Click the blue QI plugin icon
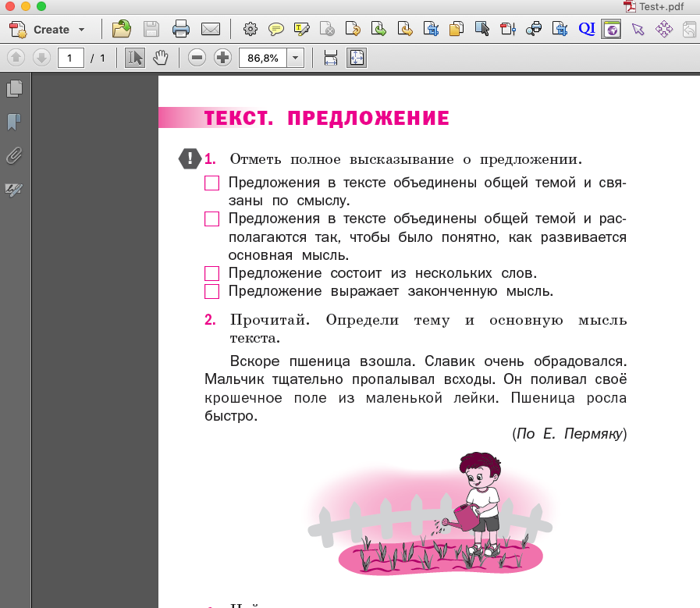This screenshot has height=608, width=700. click(x=586, y=29)
